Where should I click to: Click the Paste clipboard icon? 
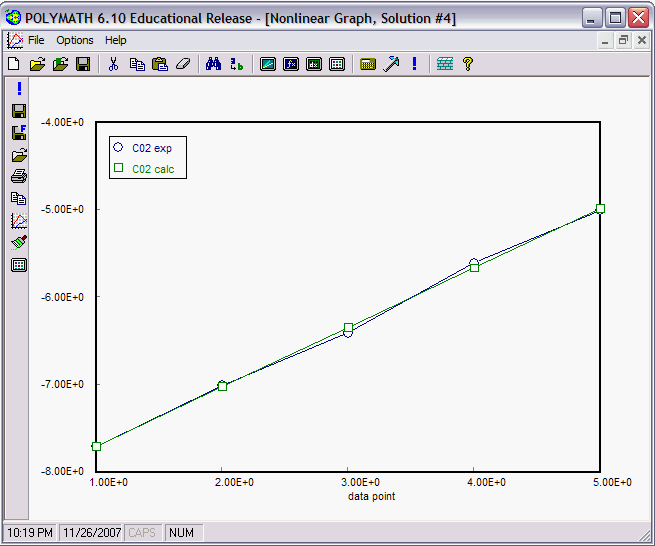pyautogui.click(x=159, y=64)
